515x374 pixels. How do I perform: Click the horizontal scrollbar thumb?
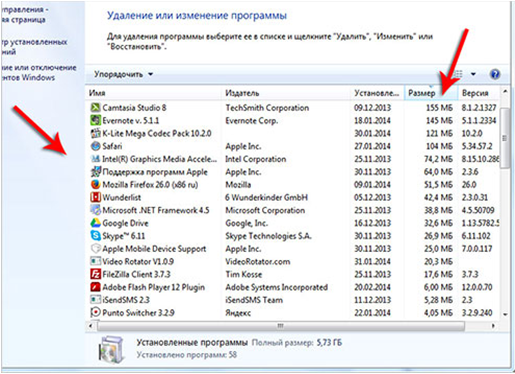click(281, 326)
